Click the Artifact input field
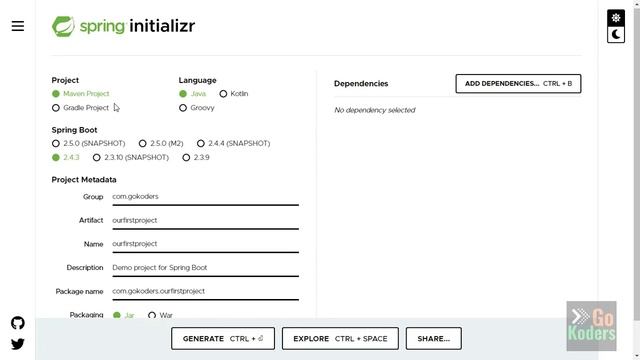 pos(205,220)
